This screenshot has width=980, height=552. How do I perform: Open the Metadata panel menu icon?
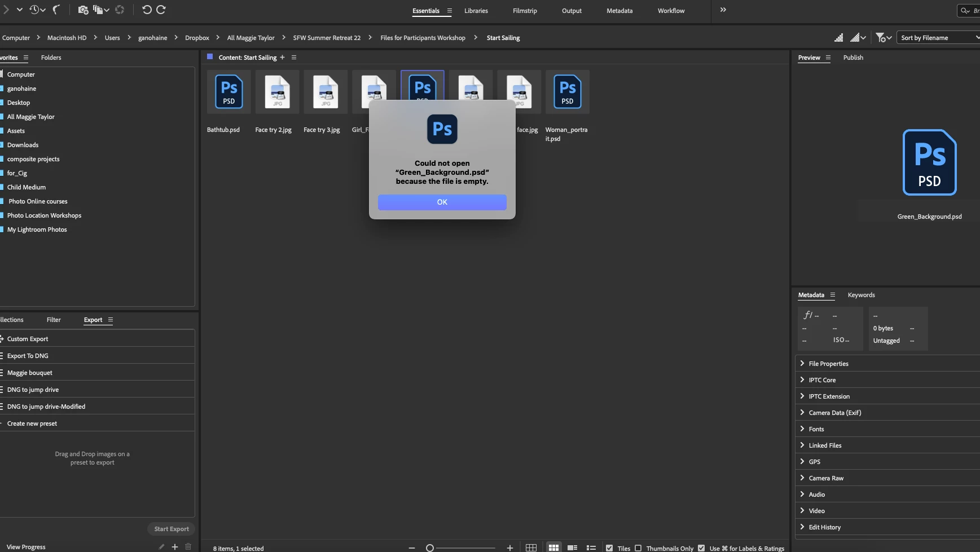832,295
